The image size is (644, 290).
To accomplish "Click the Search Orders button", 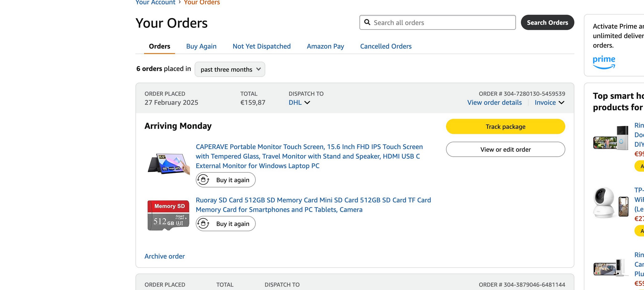I will pyautogui.click(x=547, y=22).
